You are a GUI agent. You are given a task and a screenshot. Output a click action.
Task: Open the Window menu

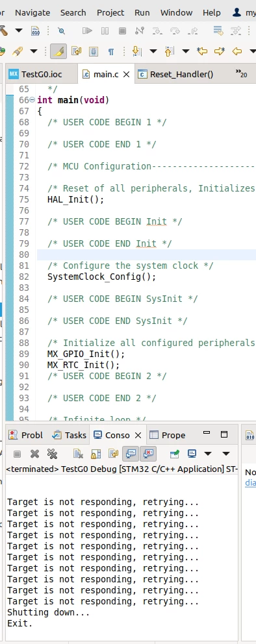176,13
